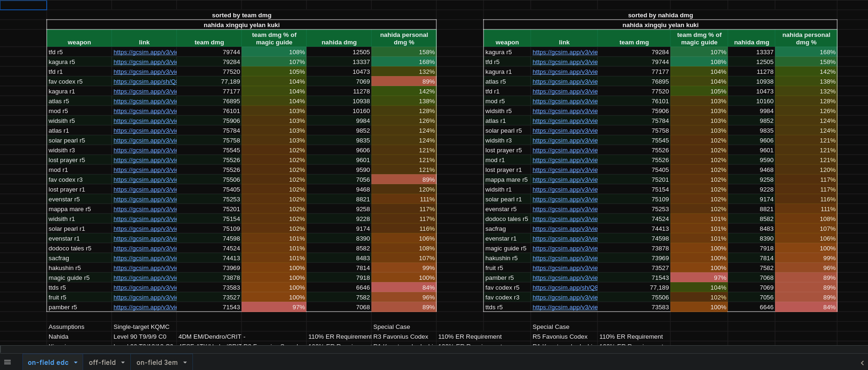This screenshot has width=868, height=370.
Task: Open ttds r5 gcsim link in nahida-sorted table
Action: 564,307
